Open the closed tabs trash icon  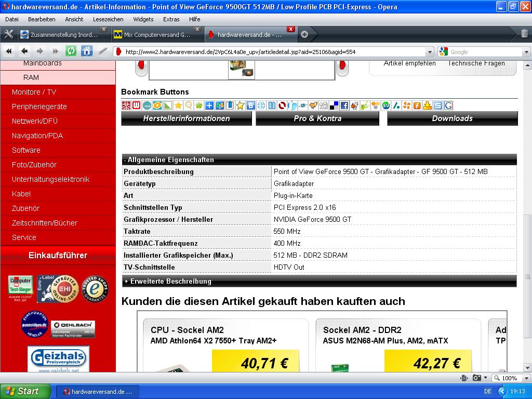524,33
